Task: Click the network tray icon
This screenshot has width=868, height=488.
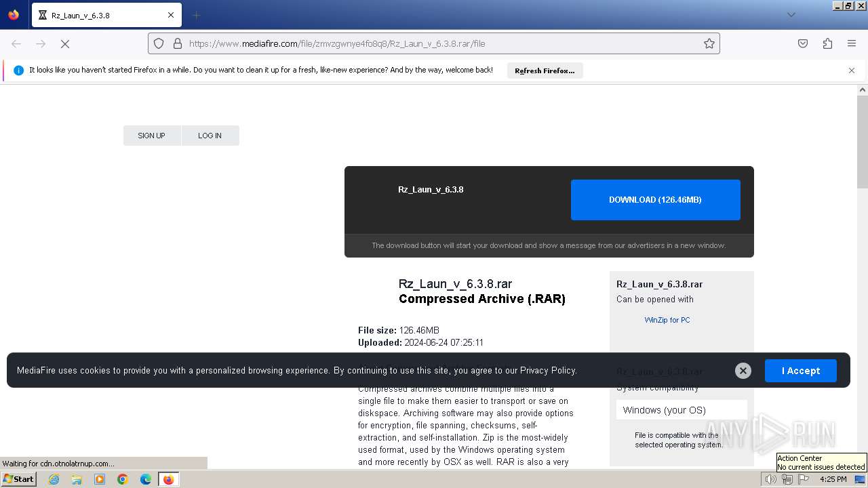Action: click(787, 479)
